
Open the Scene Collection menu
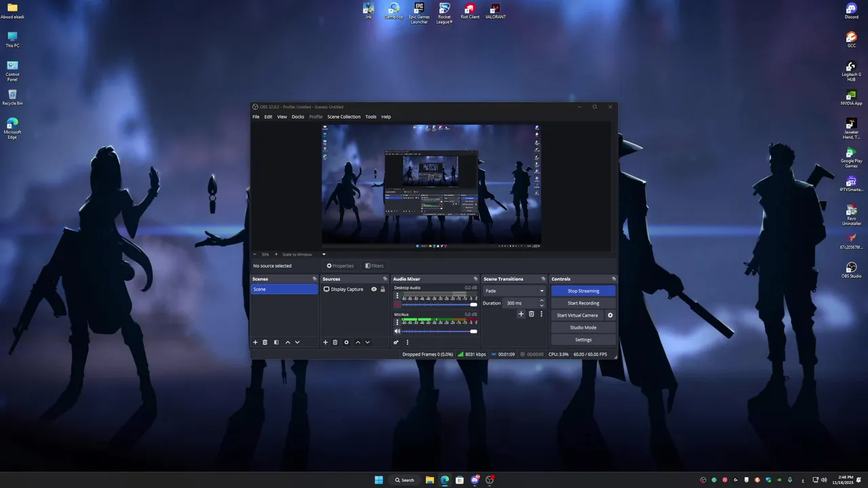click(x=344, y=117)
